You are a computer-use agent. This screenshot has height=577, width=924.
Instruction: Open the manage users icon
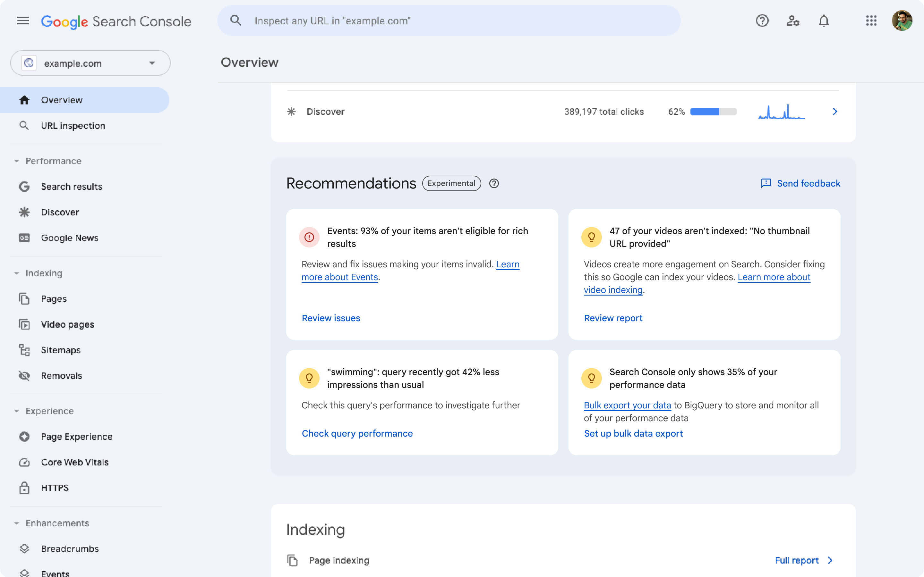793,21
